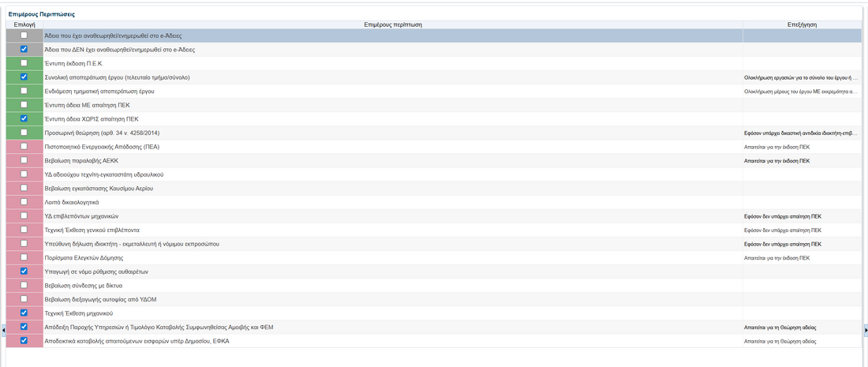Check 'Προσωρινή θεώρηση' option checkbox
Viewport: 868px width, 367px height.
(x=24, y=133)
